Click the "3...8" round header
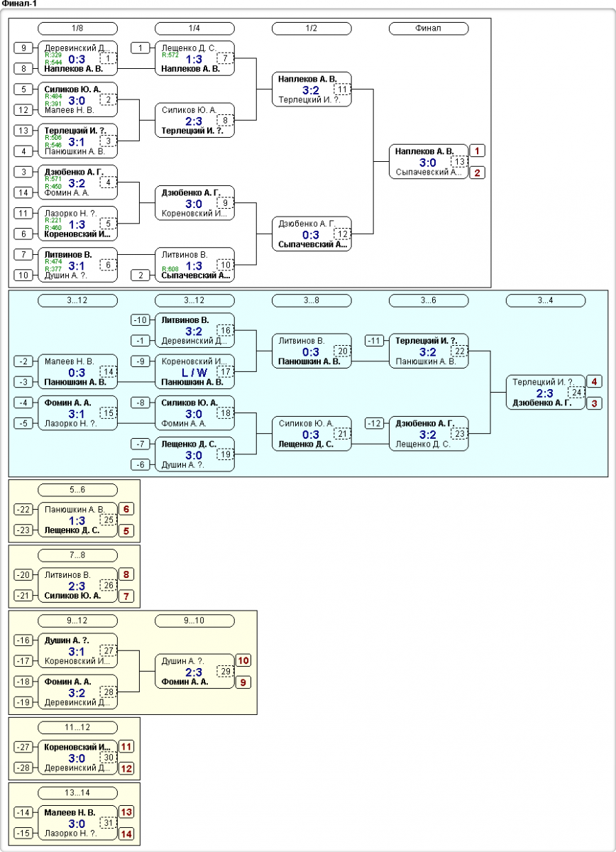The image size is (616, 852). (x=311, y=300)
